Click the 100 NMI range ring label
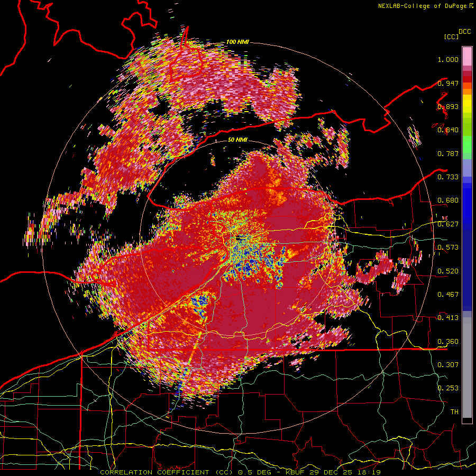 point(237,42)
